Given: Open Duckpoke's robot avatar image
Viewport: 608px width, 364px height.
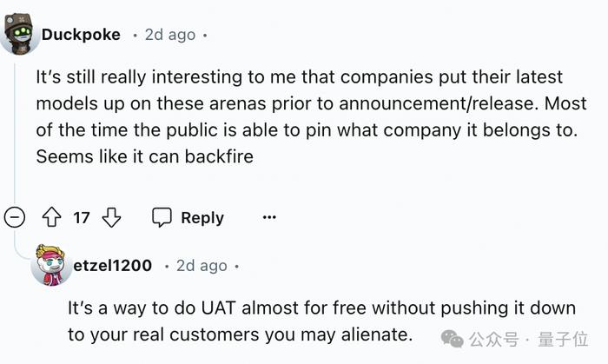Looking at the screenshot, I should 20,34.
